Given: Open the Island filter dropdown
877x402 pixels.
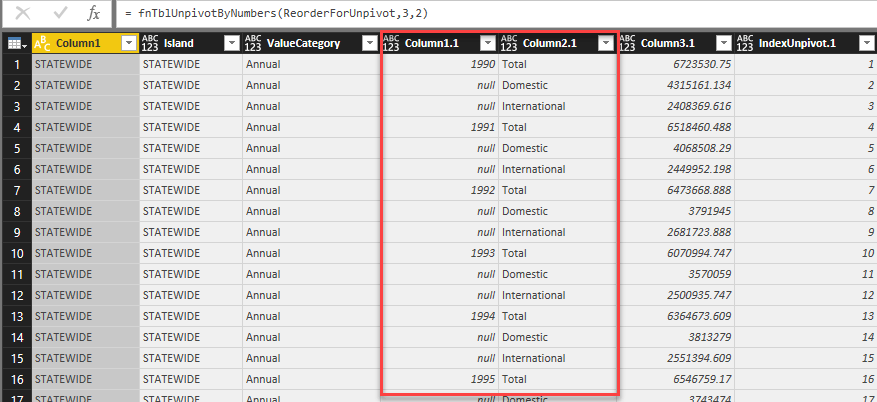Looking at the screenshot, I should (232, 43).
